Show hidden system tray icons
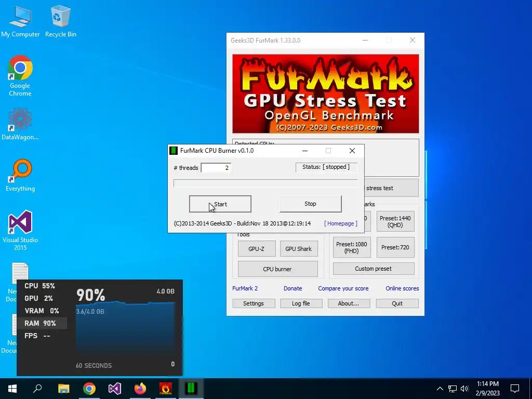The width and height of the screenshot is (532, 399). (x=440, y=389)
